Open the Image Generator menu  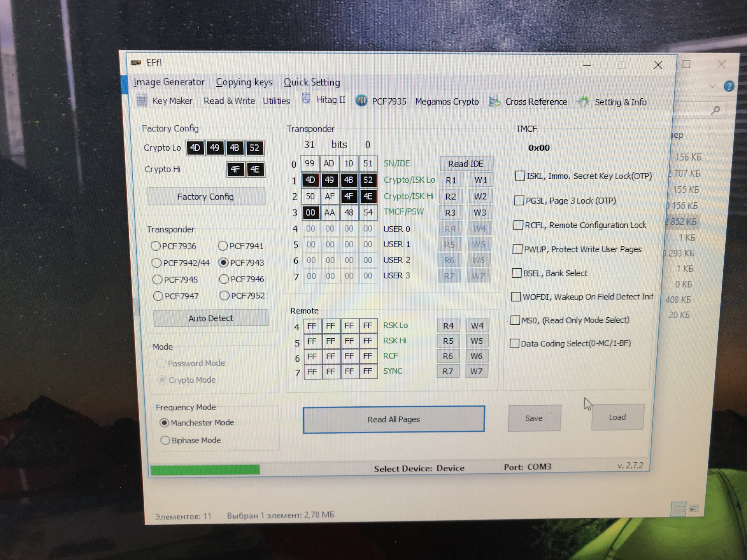click(x=169, y=82)
